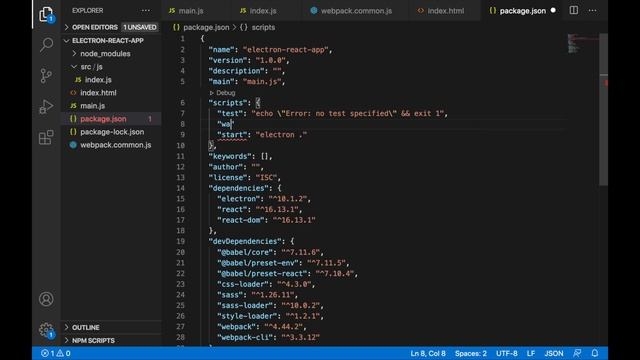Expand the Open Editors section
This screenshot has width=640, height=360.
111,27
